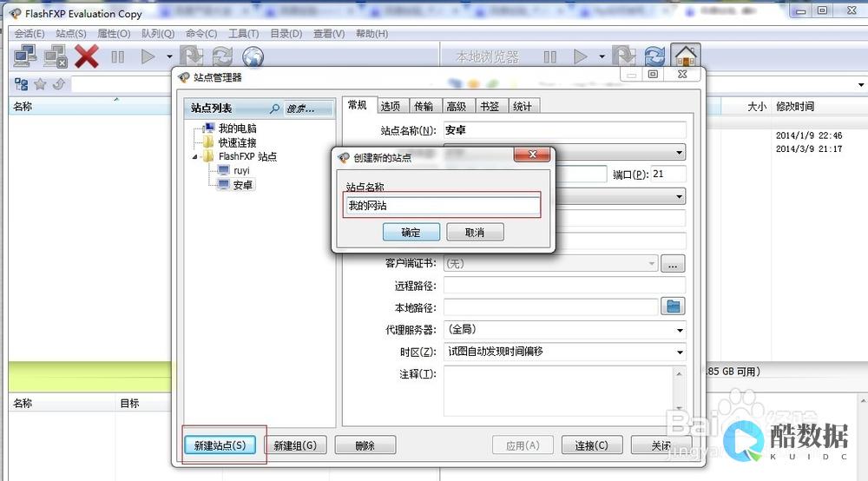
Task: Switch to the 选项 tab
Action: (x=391, y=106)
